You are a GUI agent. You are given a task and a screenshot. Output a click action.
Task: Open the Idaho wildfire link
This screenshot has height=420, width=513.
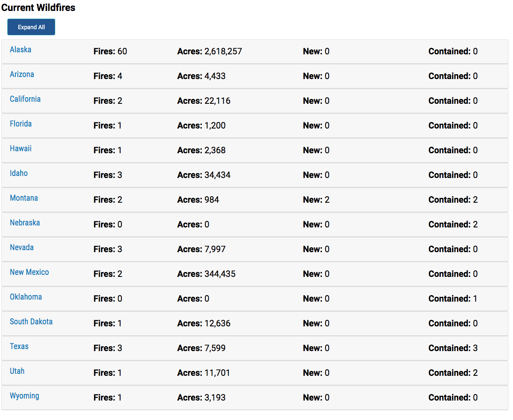19,173
